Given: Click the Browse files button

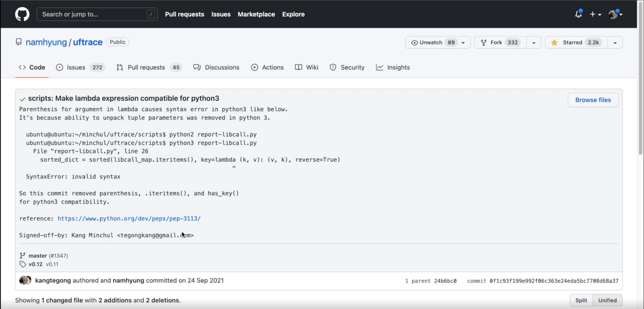Looking at the screenshot, I should coord(593,100).
